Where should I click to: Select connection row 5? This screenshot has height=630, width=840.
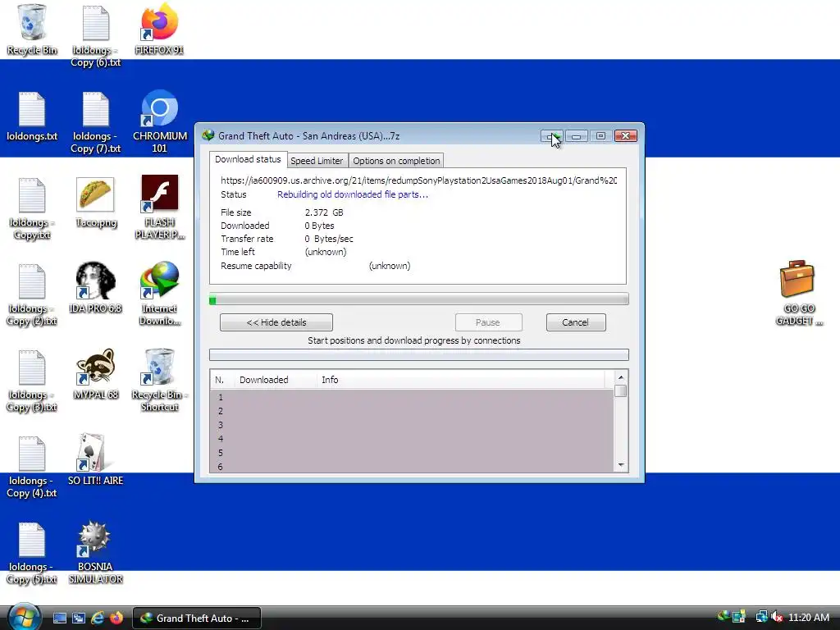(412, 453)
